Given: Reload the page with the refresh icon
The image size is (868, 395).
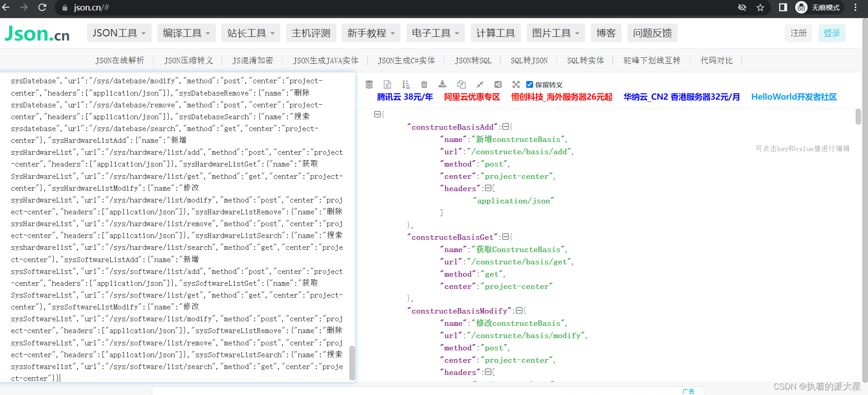Looking at the screenshot, I should click(x=42, y=7).
